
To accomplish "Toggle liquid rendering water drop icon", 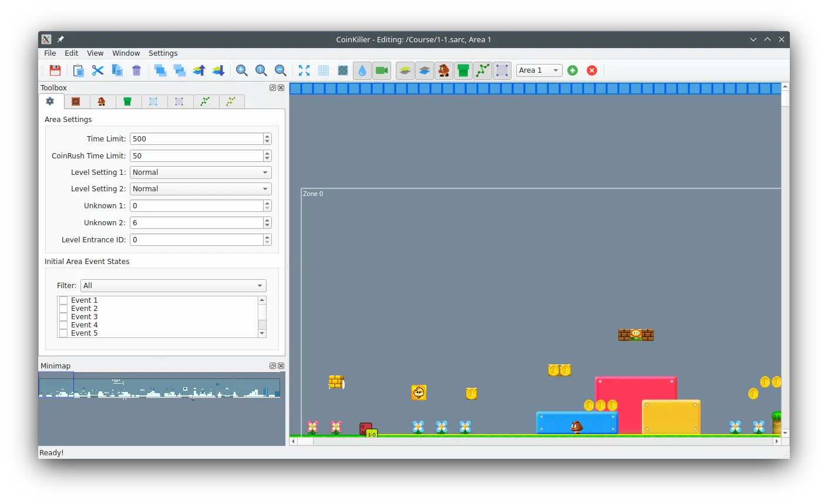I will [x=362, y=70].
